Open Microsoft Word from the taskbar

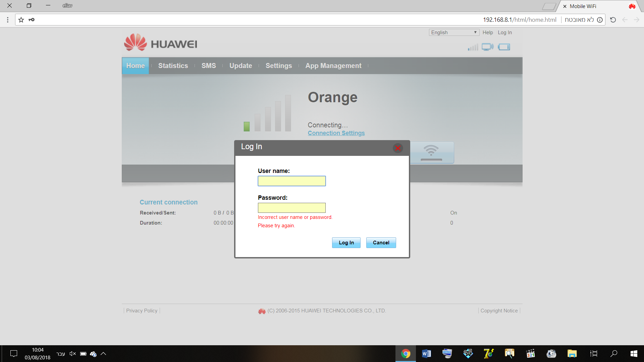coord(426,354)
